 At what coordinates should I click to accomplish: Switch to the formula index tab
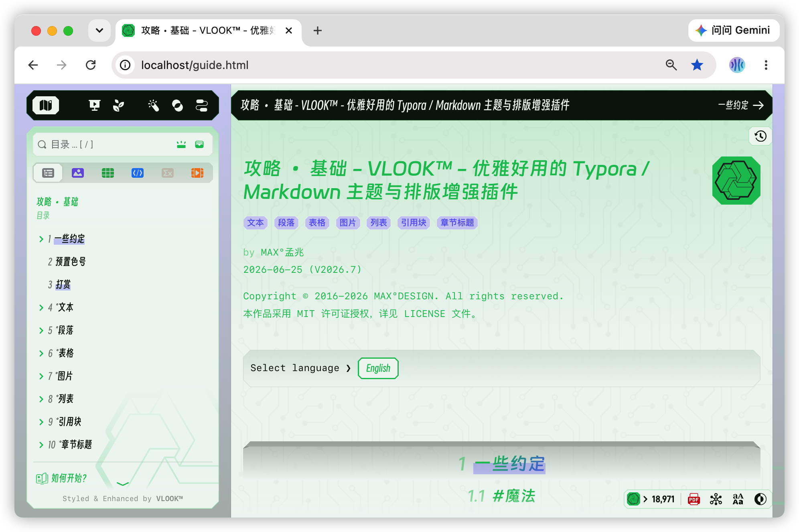tap(168, 173)
